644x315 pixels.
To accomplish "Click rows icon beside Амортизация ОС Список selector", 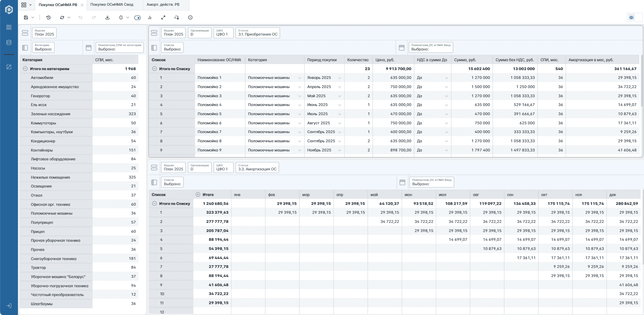I will click(x=154, y=183).
